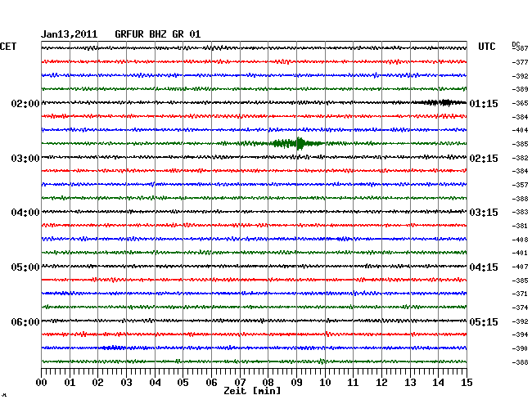532x404 pixels.
Task: Click the DC offset value -371
Action: 520,294
